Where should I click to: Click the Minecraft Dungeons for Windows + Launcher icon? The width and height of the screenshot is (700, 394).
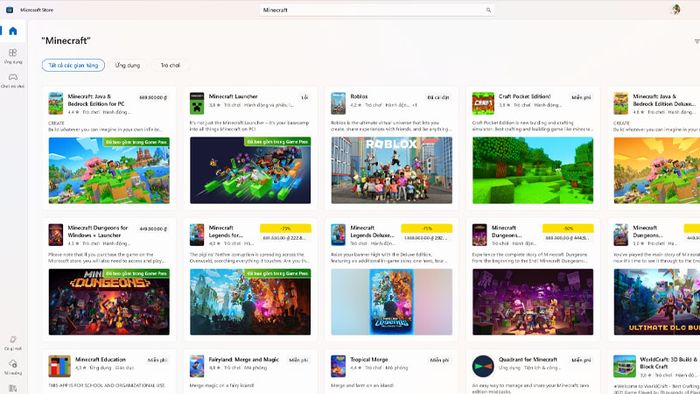56,235
